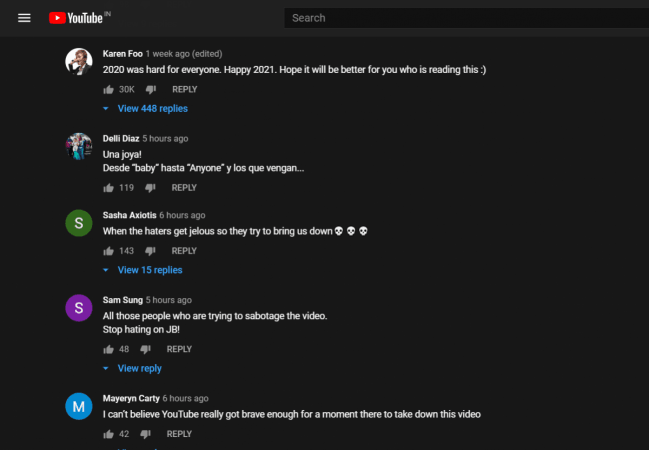The width and height of the screenshot is (649, 450).
Task: Like Mayeryn Carty's comment
Action: click(x=108, y=434)
